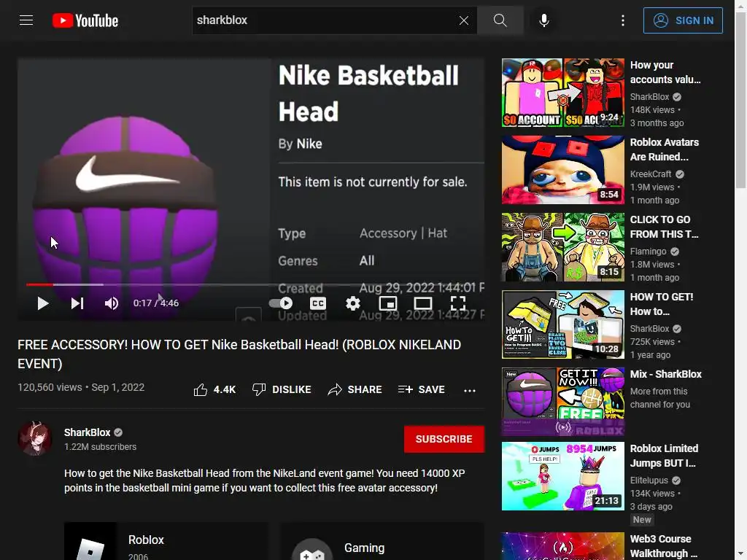The width and height of the screenshot is (747, 560).
Task: Click the '1.22M subscribers' text
Action: (x=100, y=447)
